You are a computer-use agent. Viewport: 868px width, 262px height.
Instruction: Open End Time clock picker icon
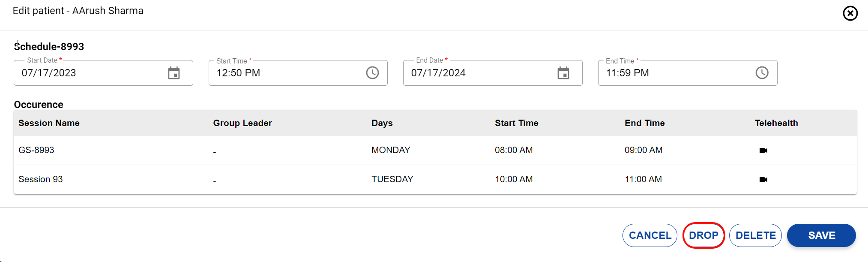pos(762,73)
